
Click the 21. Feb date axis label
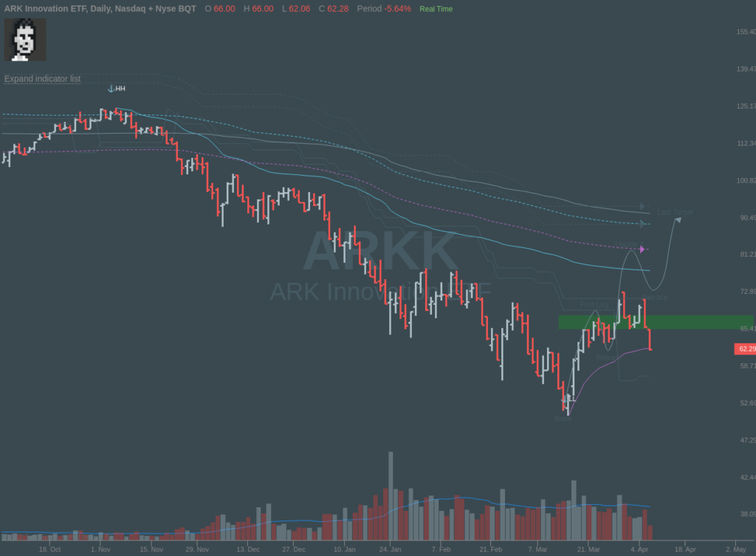point(491,549)
